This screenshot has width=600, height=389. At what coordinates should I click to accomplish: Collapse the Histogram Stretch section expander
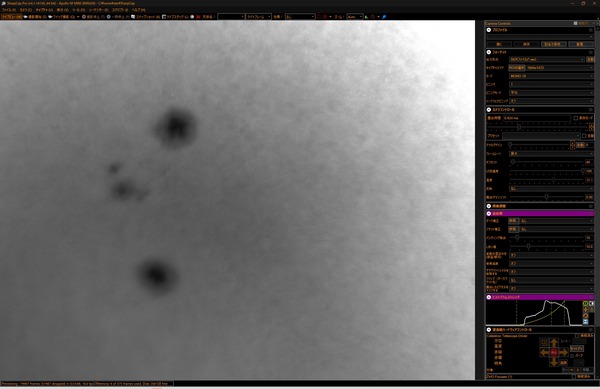point(489,297)
